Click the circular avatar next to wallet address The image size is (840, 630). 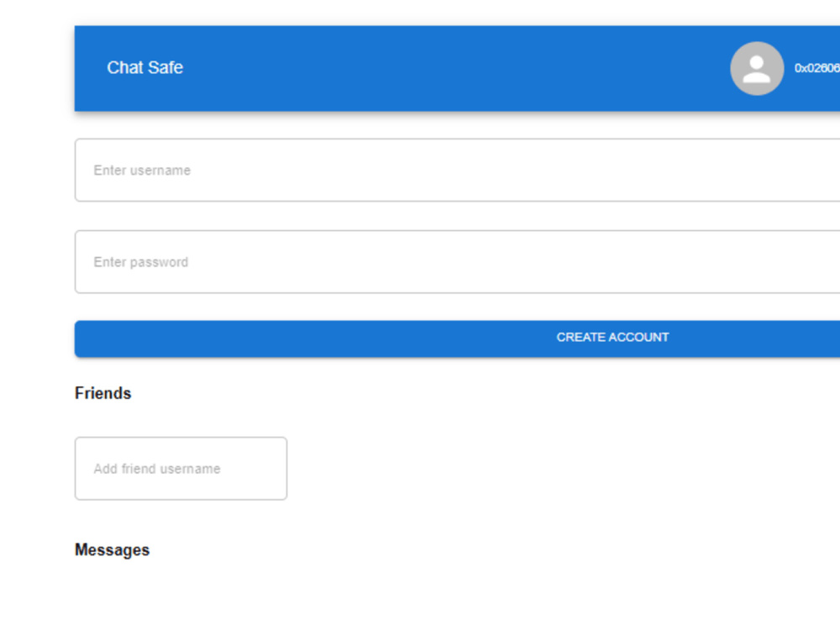(756, 68)
